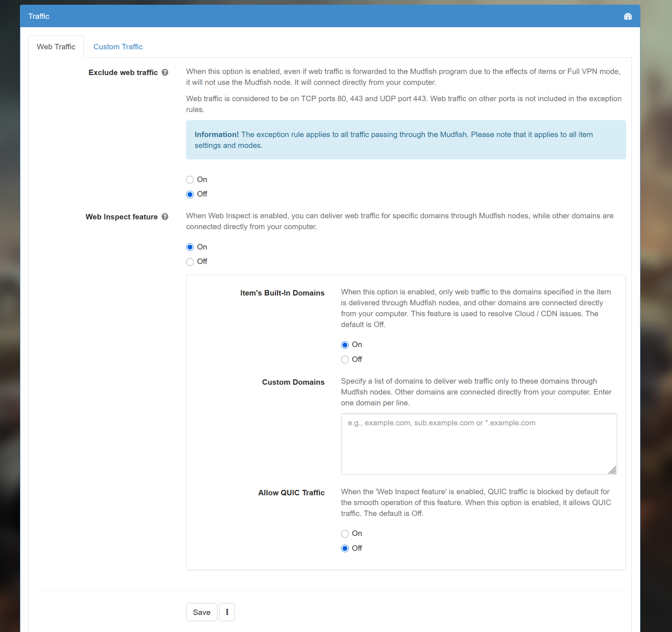Select the Web Traffic tab

56,47
